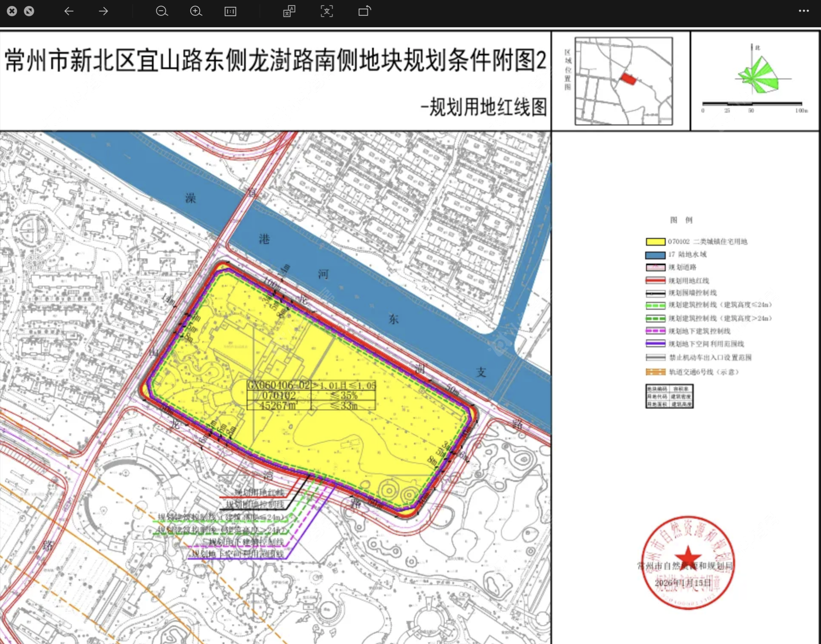Extract text with the OCR selection tool
The width and height of the screenshot is (821, 644).
pyautogui.click(x=326, y=12)
